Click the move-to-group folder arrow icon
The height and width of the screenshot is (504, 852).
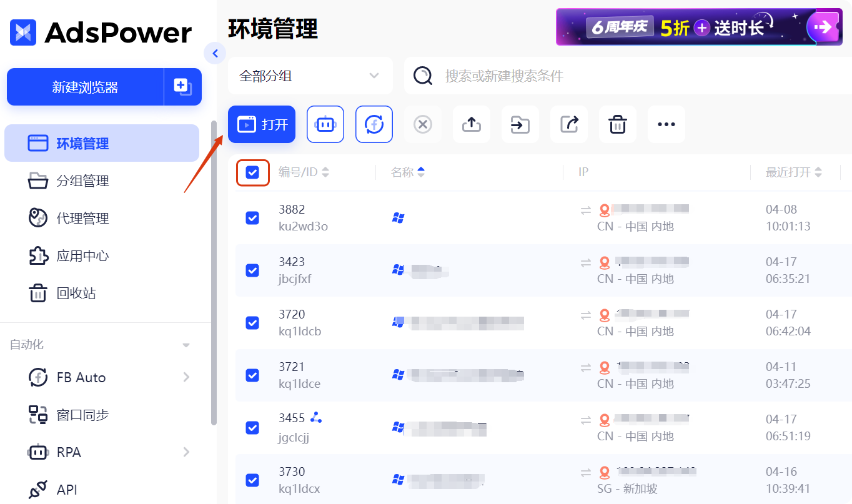coord(520,124)
